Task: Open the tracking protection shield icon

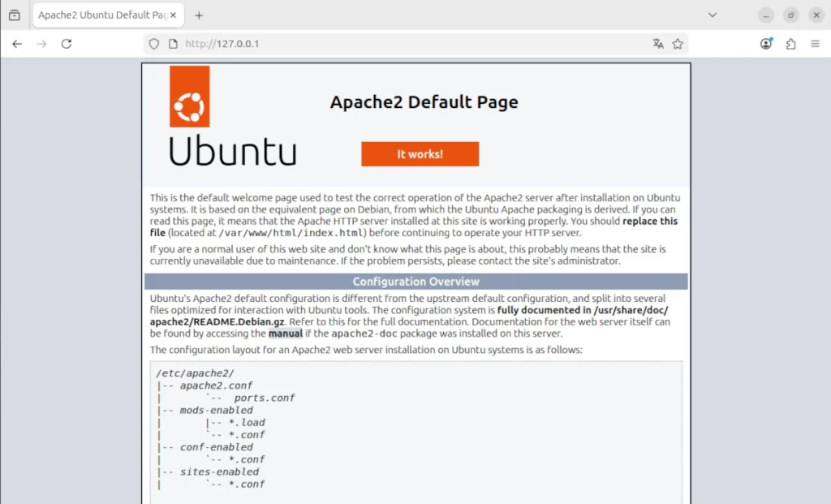Action: pyautogui.click(x=153, y=44)
